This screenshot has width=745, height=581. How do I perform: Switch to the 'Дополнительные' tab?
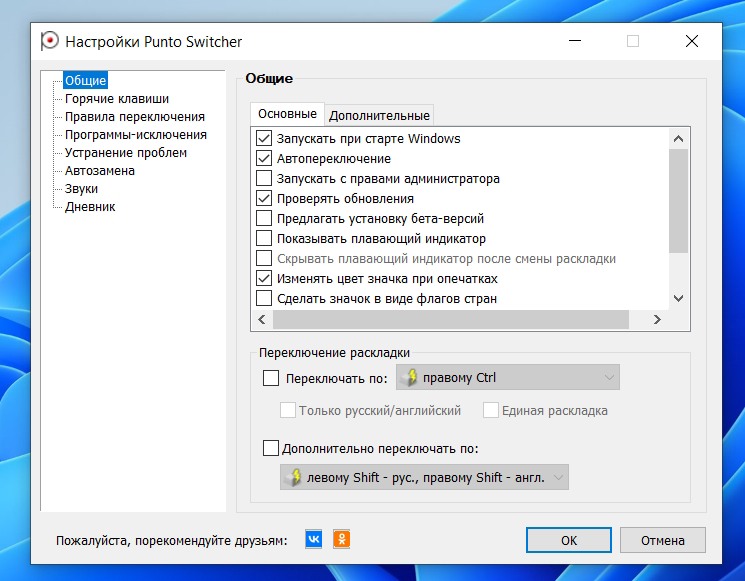coord(379,115)
